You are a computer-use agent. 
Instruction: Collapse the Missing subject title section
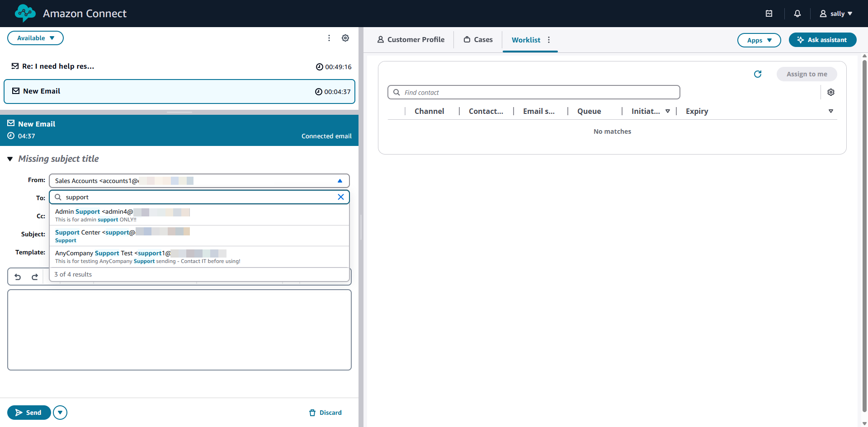tap(10, 159)
